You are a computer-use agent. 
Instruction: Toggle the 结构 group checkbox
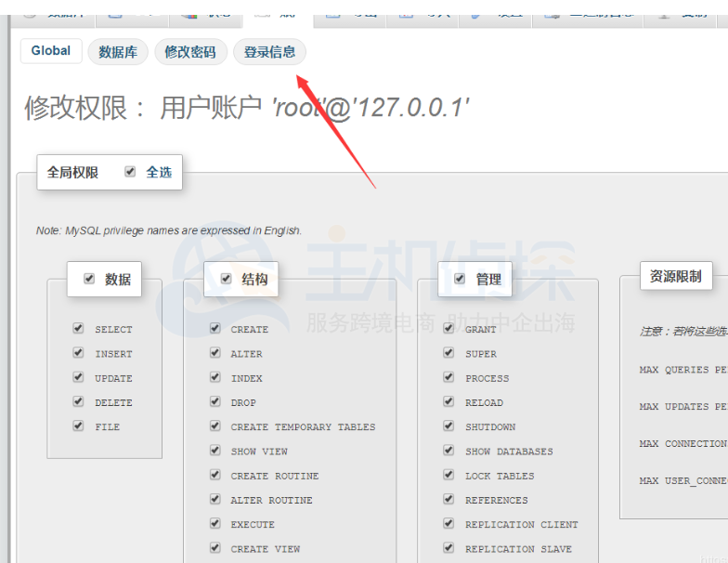point(226,279)
